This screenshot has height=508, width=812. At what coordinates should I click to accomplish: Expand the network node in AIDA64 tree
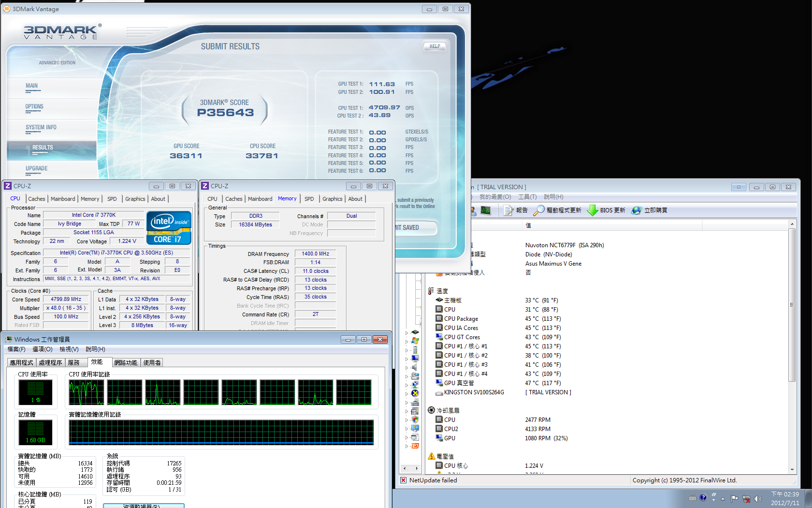(x=406, y=385)
